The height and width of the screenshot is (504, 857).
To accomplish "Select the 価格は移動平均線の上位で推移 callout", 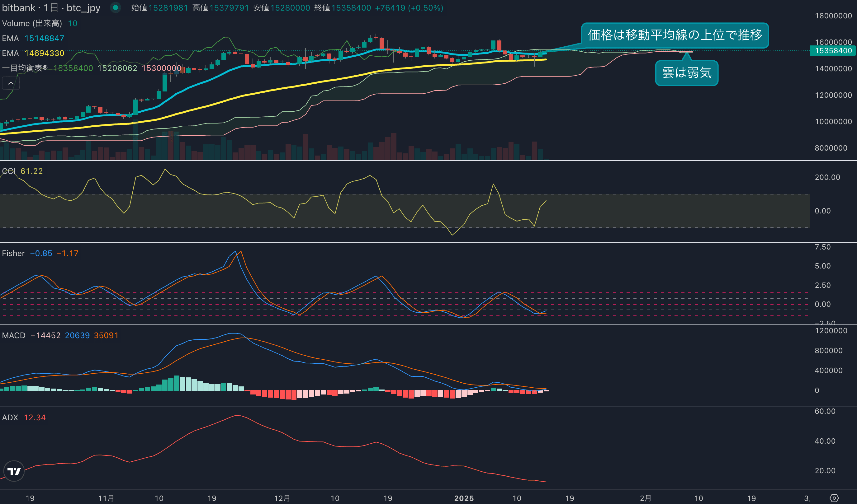I will click(675, 35).
